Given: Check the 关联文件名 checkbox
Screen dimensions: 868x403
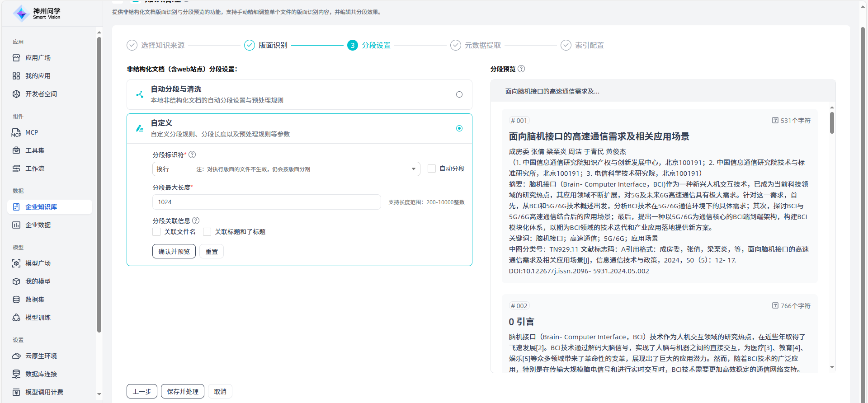Looking at the screenshot, I should tap(156, 232).
